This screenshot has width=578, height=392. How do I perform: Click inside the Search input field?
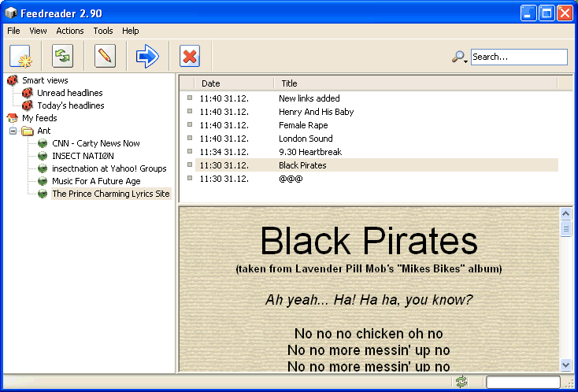[x=518, y=57]
